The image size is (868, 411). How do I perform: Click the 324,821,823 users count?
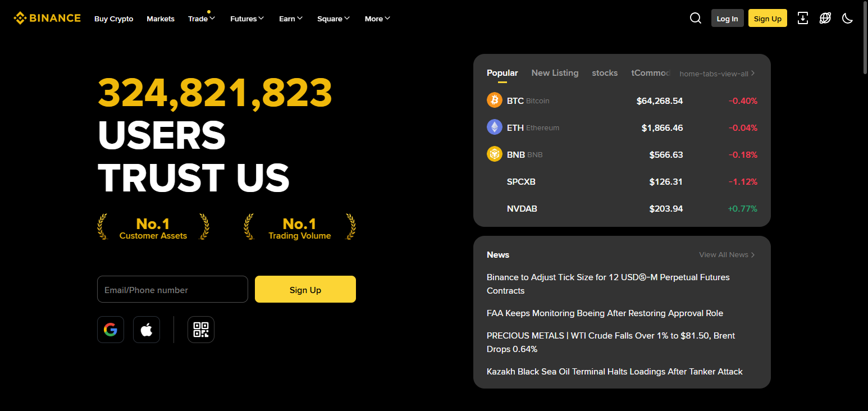click(x=215, y=93)
